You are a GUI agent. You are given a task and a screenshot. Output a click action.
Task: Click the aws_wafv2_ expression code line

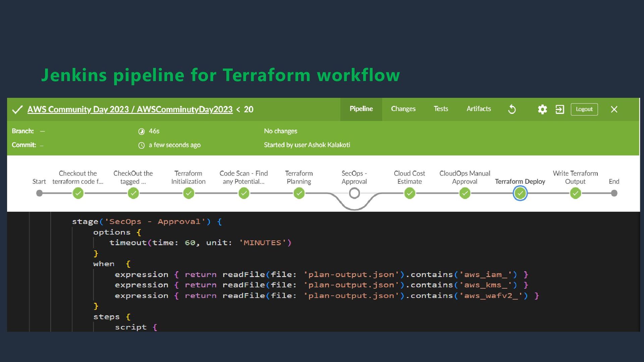(x=327, y=296)
